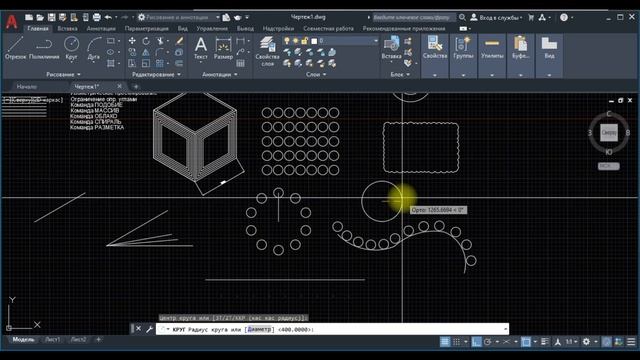Viewport: 640px width, 360px height.
Task: Click the Диаметр option in command line
Action: click(x=259, y=329)
